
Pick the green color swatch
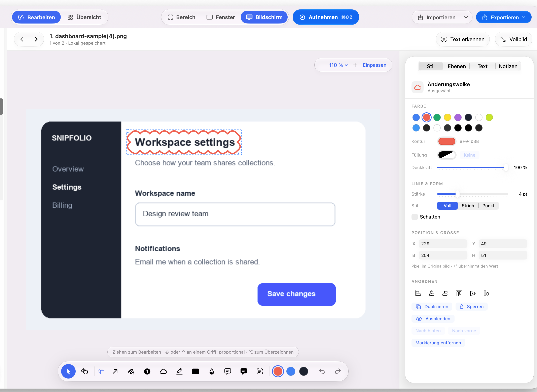click(x=437, y=117)
